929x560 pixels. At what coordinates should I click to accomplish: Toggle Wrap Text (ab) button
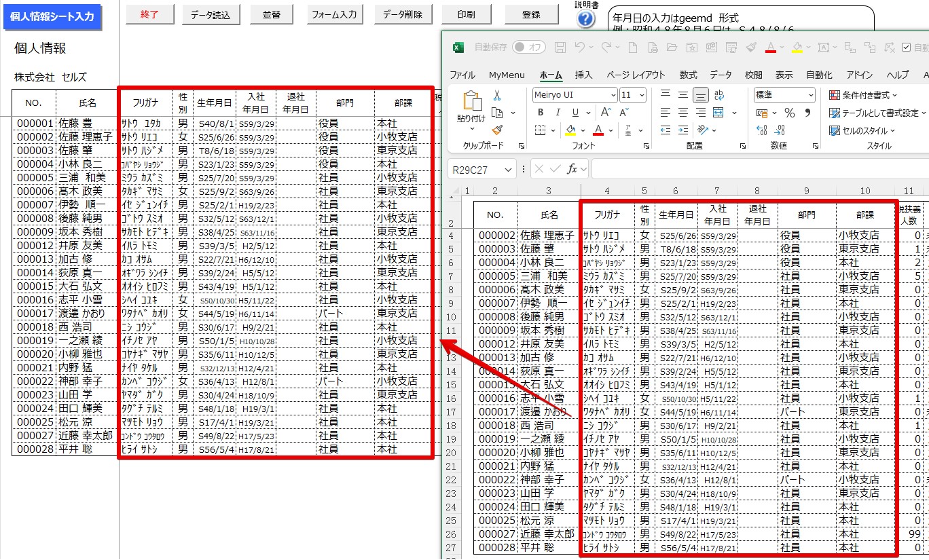click(x=718, y=95)
